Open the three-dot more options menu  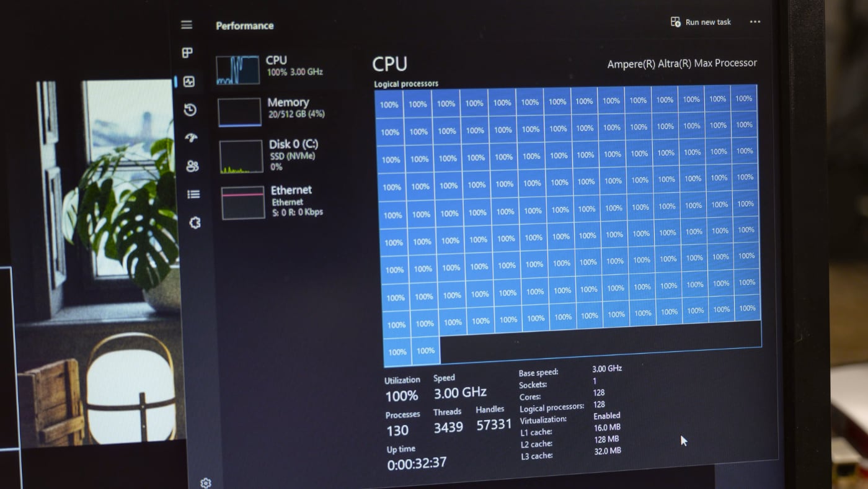[x=755, y=22]
